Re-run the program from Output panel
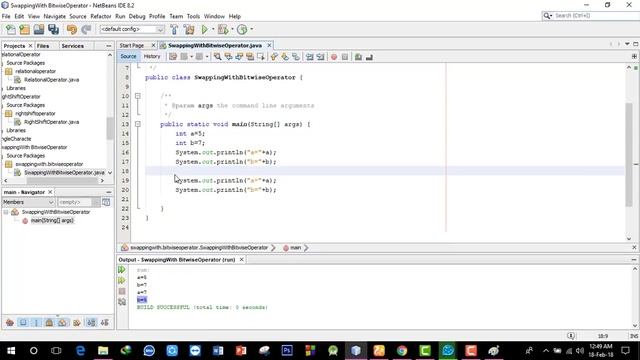This screenshot has width=640, height=360. 122,270
